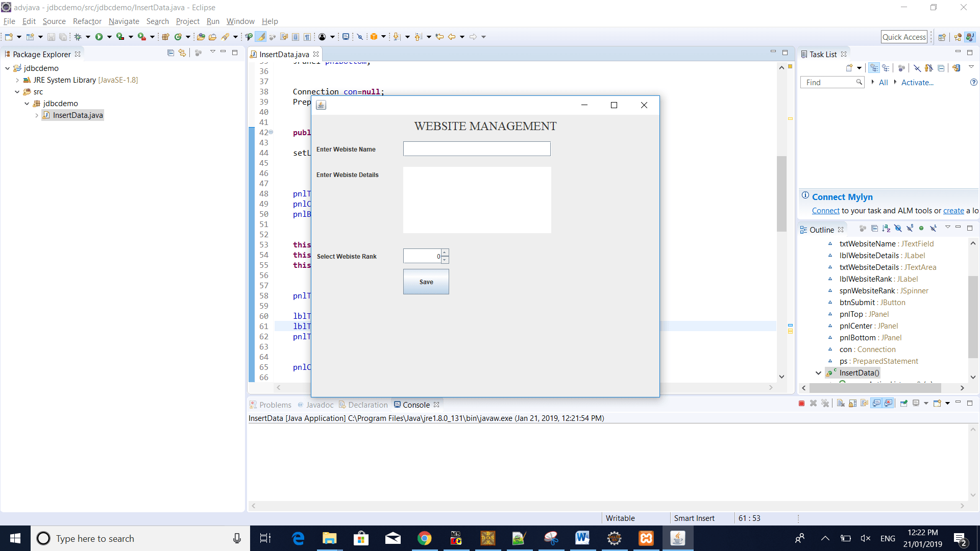
Task: Click Collapse All in Package Explorer
Action: (170, 53)
